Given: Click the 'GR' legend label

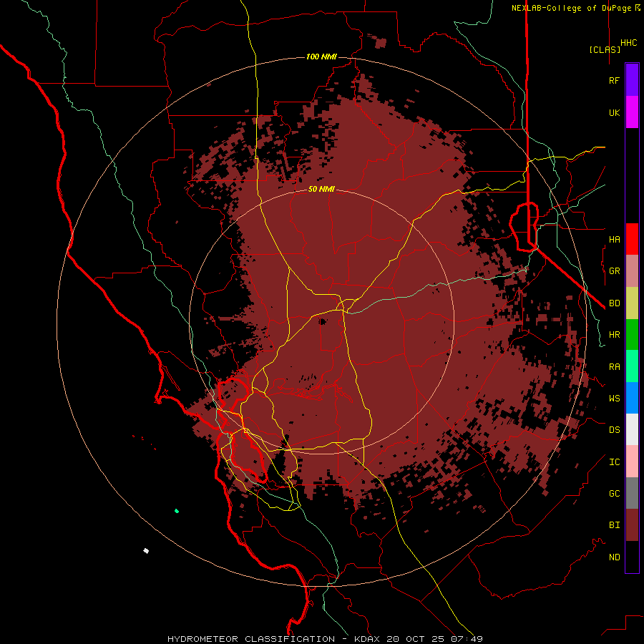Looking at the screenshot, I should click(x=615, y=271).
